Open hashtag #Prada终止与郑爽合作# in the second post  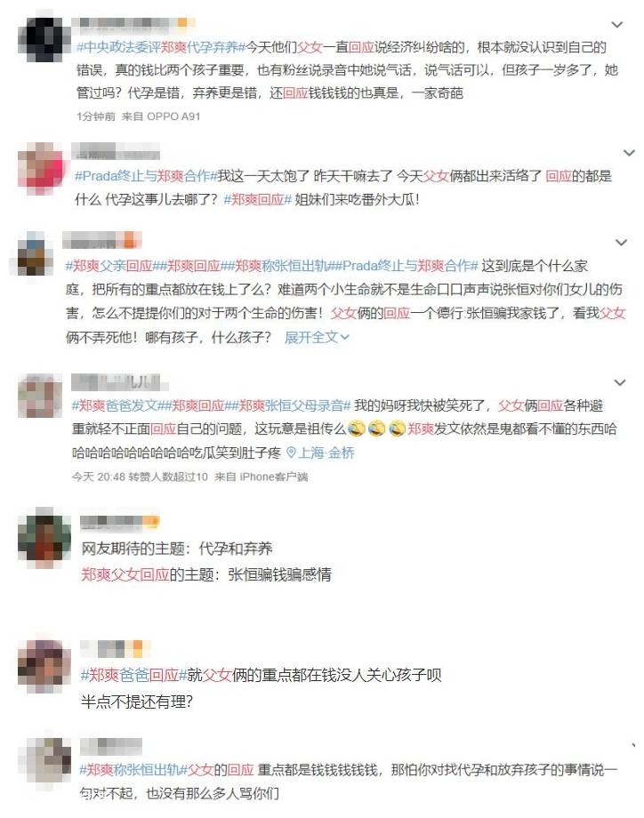coord(146,176)
